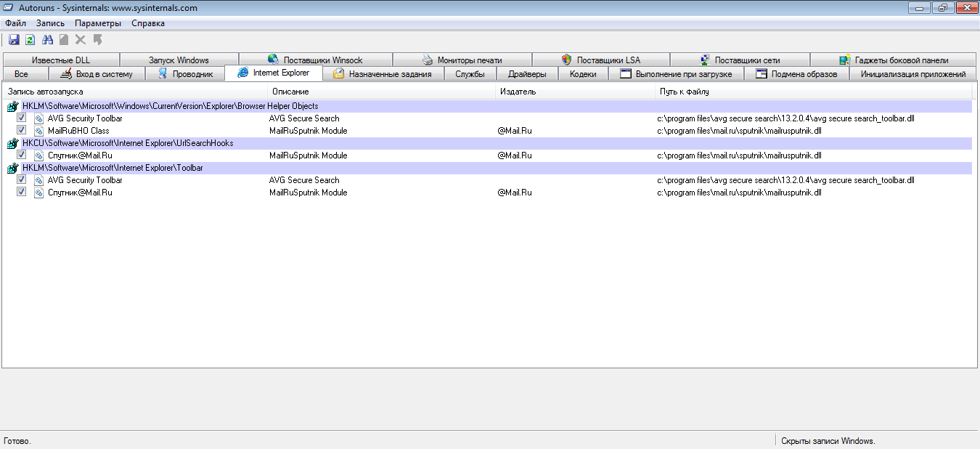Open the Поставщики Winsock tab
Image resolution: width=980 pixels, height=449 pixels.
click(x=315, y=60)
